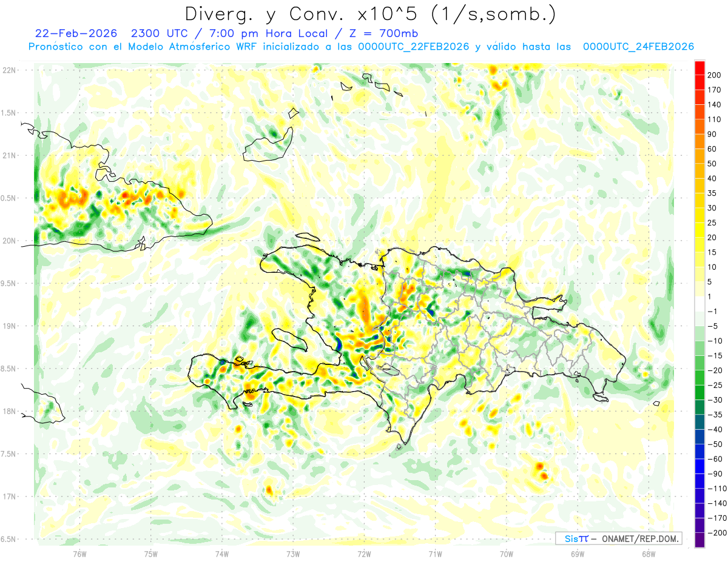Image resolution: width=728 pixels, height=562 pixels.
Task: Click the bottom dark purple swatch below -200
Action: (699, 540)
